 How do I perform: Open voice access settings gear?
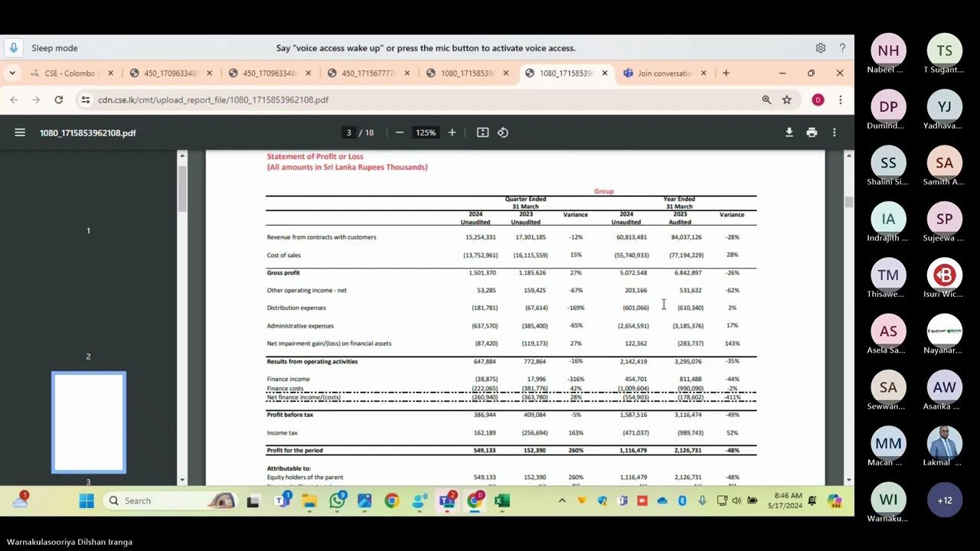pyautogui.click(x=820, y=47)
